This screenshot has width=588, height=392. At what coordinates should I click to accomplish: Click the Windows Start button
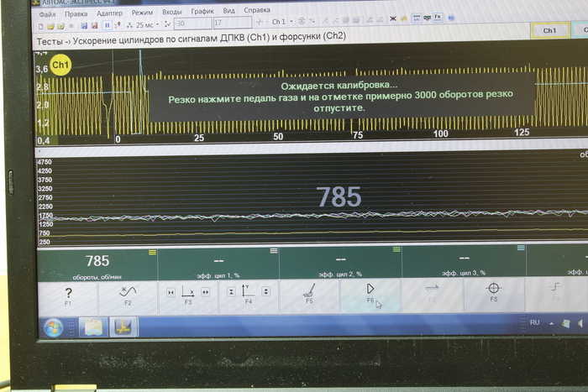point(55,327)
